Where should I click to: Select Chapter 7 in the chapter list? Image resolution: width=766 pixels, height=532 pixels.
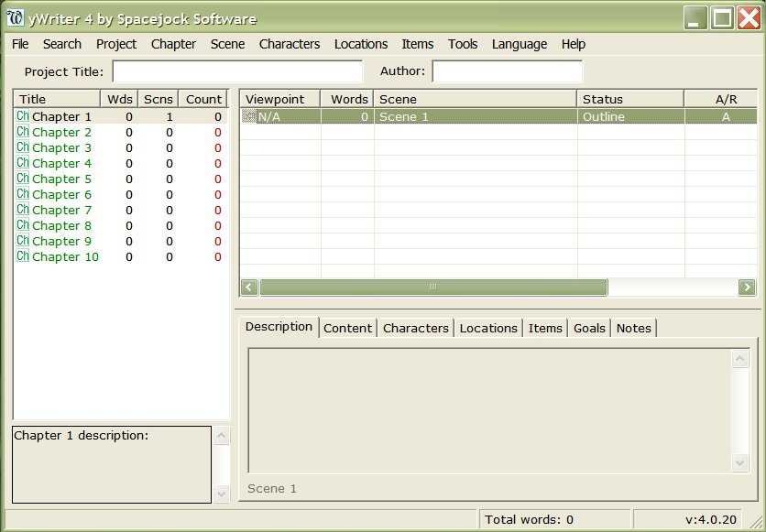pos(61,211)
